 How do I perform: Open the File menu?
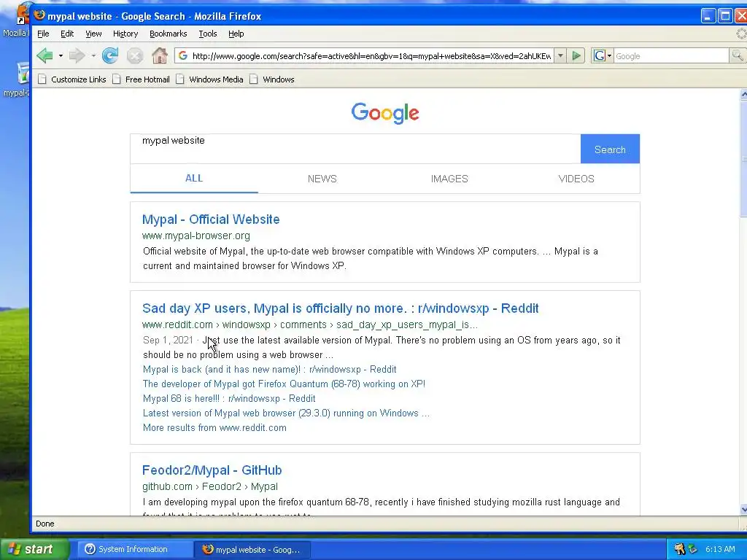coord(43,34)
